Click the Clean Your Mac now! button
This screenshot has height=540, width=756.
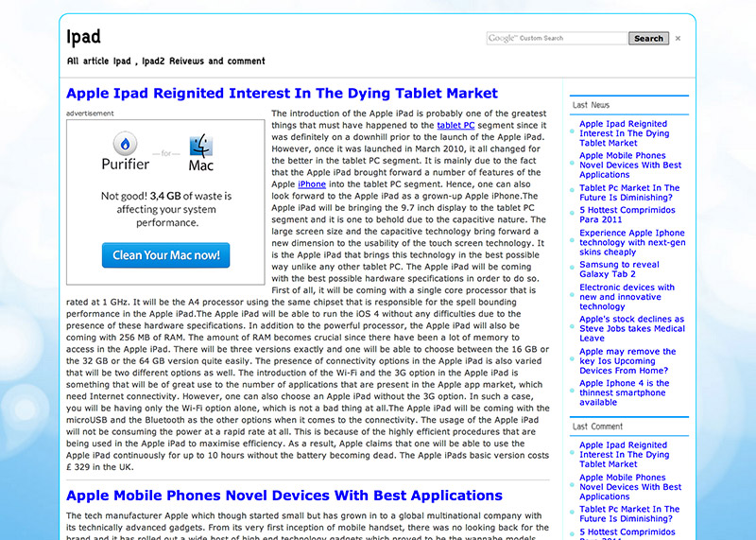coord(165,255)
